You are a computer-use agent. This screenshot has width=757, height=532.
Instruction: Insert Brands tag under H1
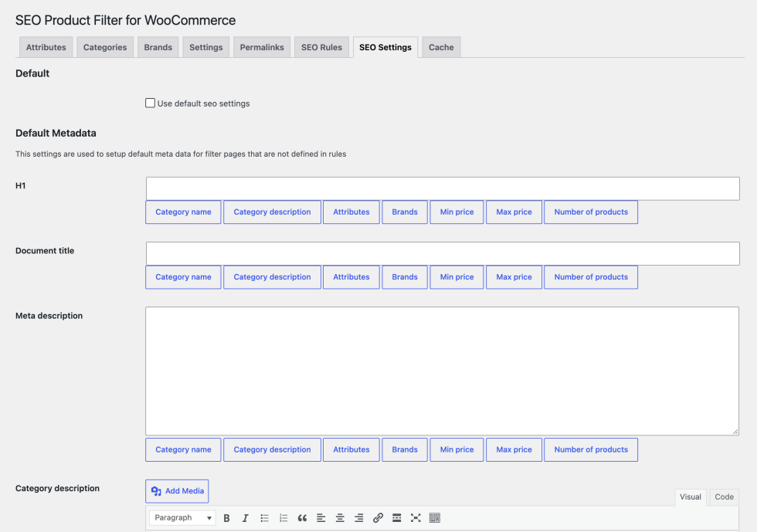click(x=405, y=212)
